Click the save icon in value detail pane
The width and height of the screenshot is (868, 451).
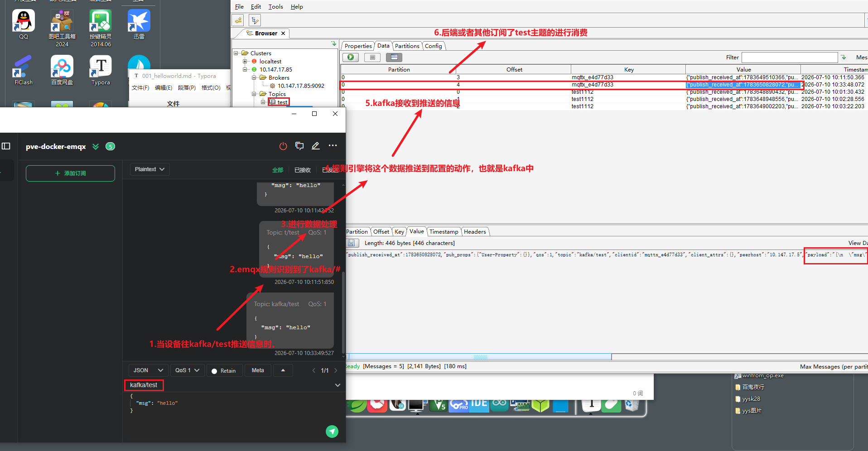coord(351,243)
